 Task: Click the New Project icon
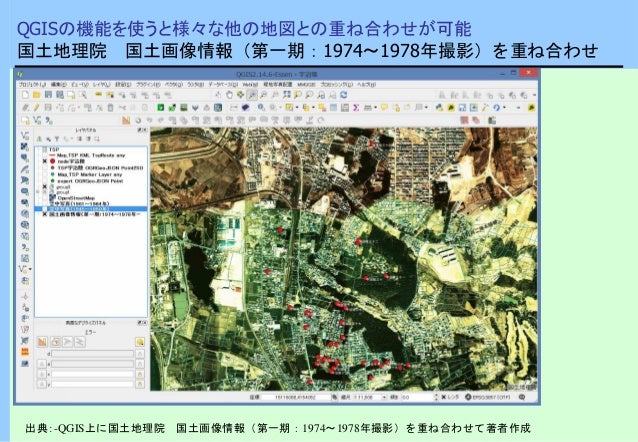pos(25,95)
